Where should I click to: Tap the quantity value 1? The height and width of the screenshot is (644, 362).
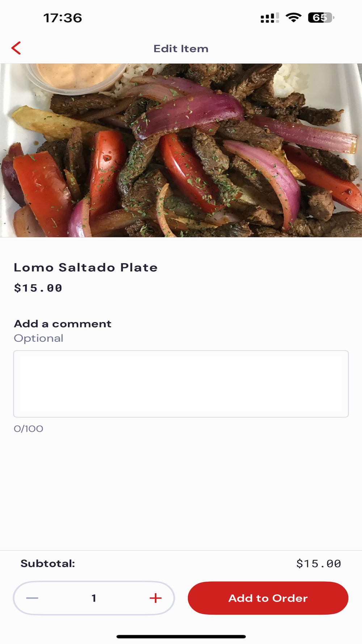[94, 598]
